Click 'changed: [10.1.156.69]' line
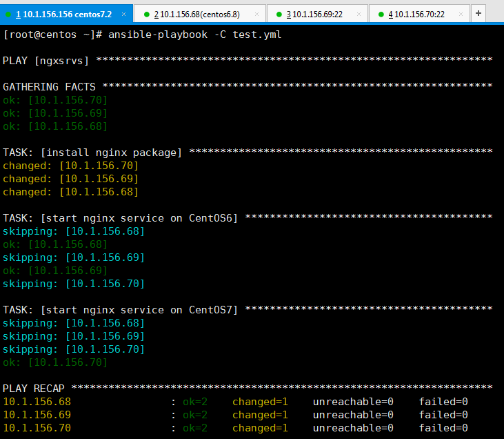This screenshot has height=439, width=504. click(71, 179)
